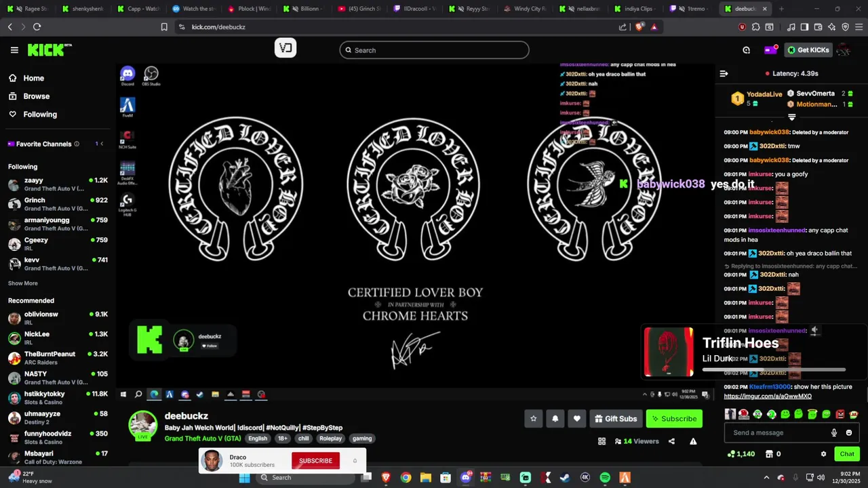Viewport: 868px width, 488px height.
Task: Open Brave Rewards triangle icon
Action: tap(654, 27)
